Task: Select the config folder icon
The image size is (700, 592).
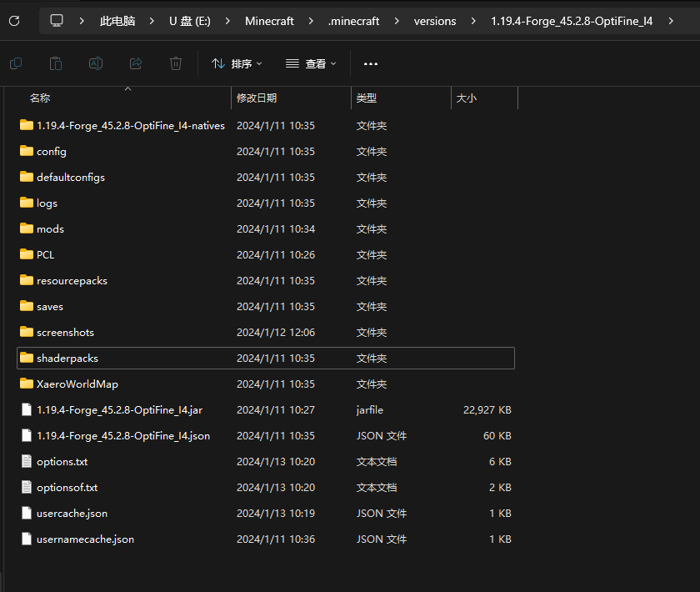Action: click(27, 151)
